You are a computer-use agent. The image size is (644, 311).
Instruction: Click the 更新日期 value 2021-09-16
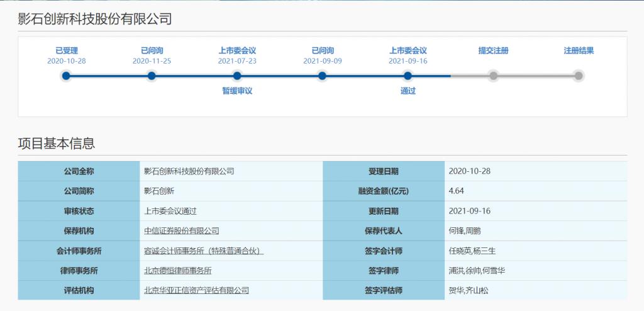click(x=469, y=211)
